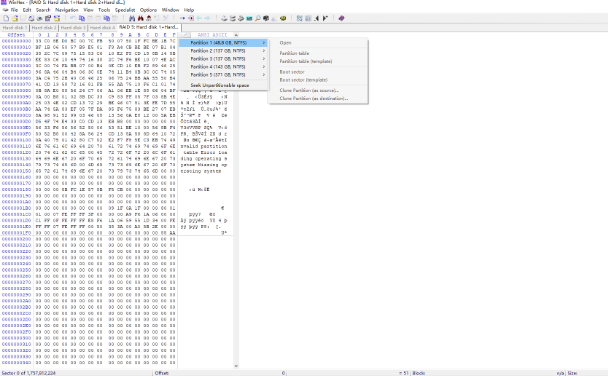Open the Specialist menu

click(125, 10)
